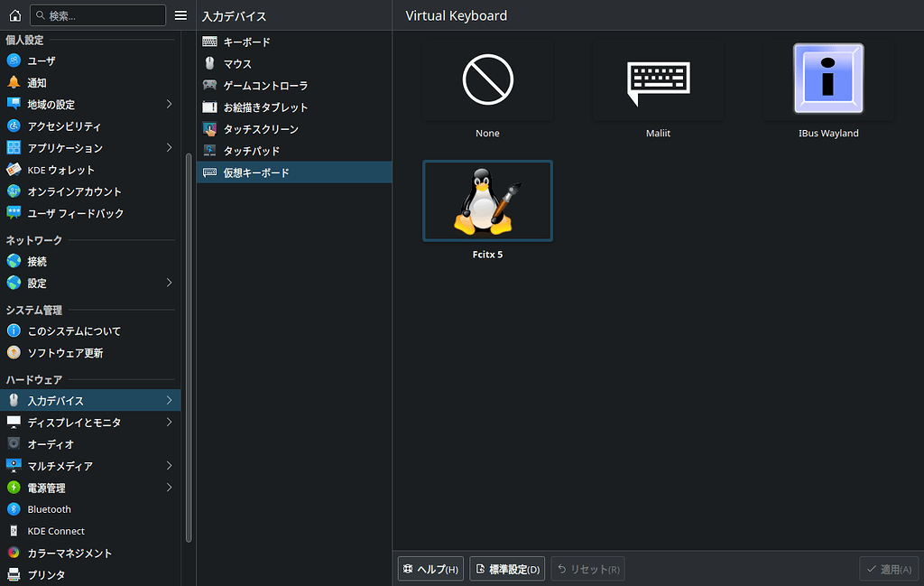The width and height of the screenshot is (924, 586).
Task: Select タッチパッド submenu item
Action: click(x=294, y=151)
